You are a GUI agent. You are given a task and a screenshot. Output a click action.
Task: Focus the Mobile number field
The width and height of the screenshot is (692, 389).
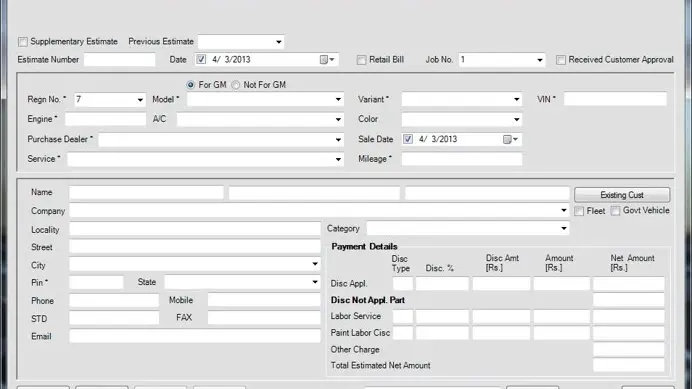tap(264, 300)
